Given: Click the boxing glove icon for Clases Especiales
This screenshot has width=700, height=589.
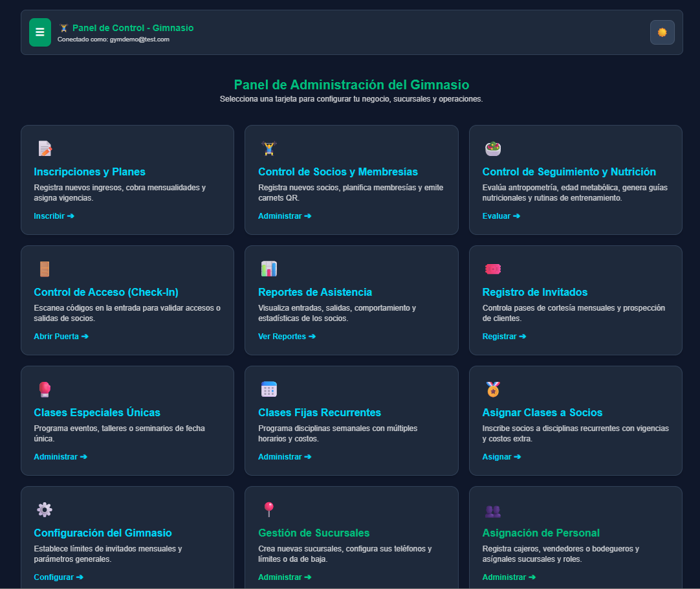Looking at the screenshot, I should [x=45, y=390].
